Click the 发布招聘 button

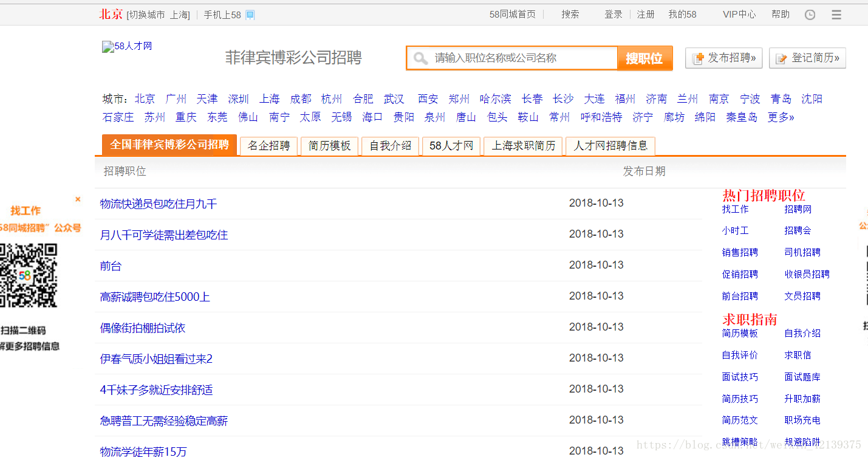(x=724, y=58)
